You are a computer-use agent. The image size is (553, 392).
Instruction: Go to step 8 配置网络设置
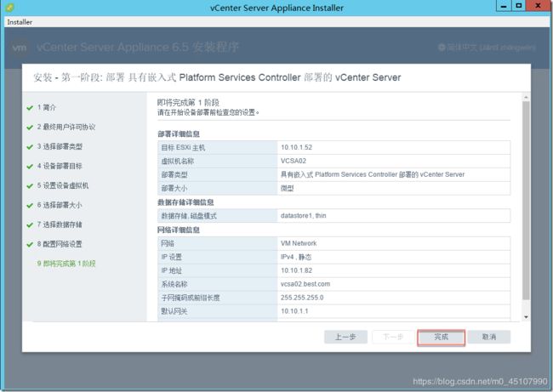(x=60, y=244)
